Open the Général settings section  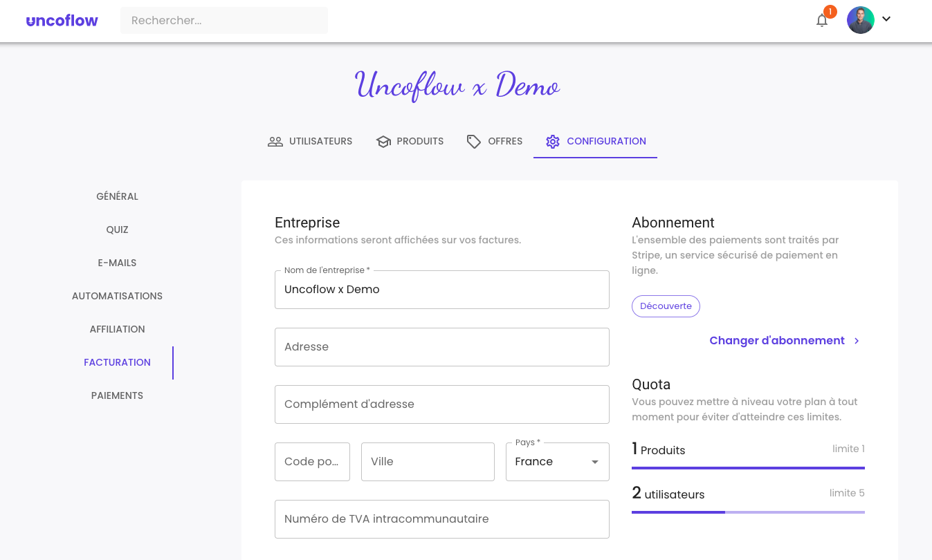click(x=117, y=196)
